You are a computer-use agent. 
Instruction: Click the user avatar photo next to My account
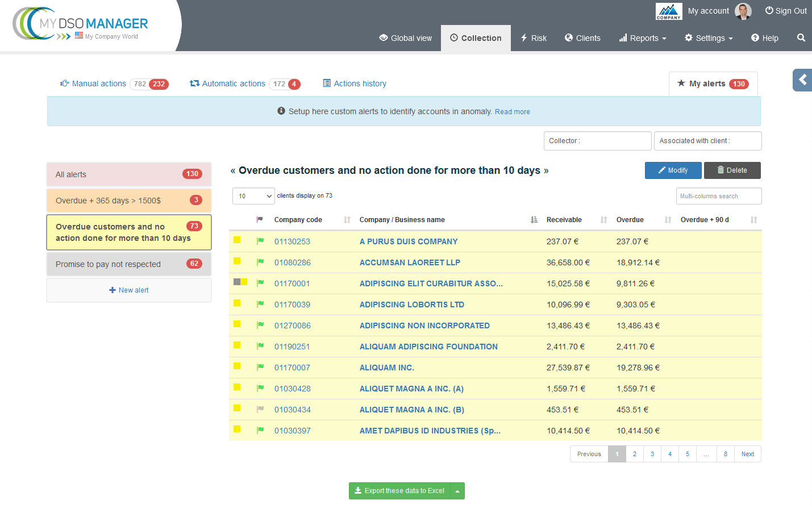pos(743,11)
